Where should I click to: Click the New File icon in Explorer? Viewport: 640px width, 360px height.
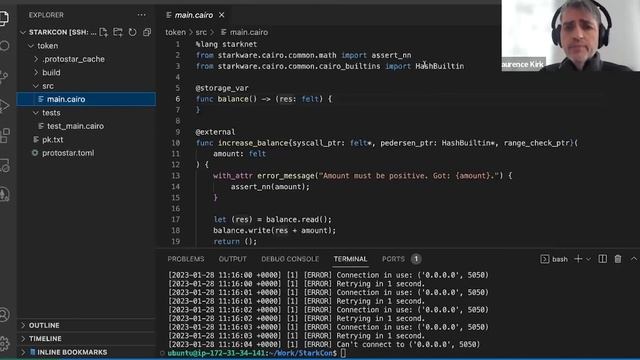(103, 32)
